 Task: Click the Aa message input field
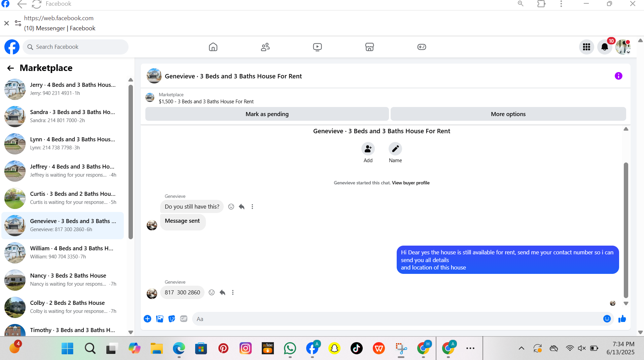coord(397,319)
